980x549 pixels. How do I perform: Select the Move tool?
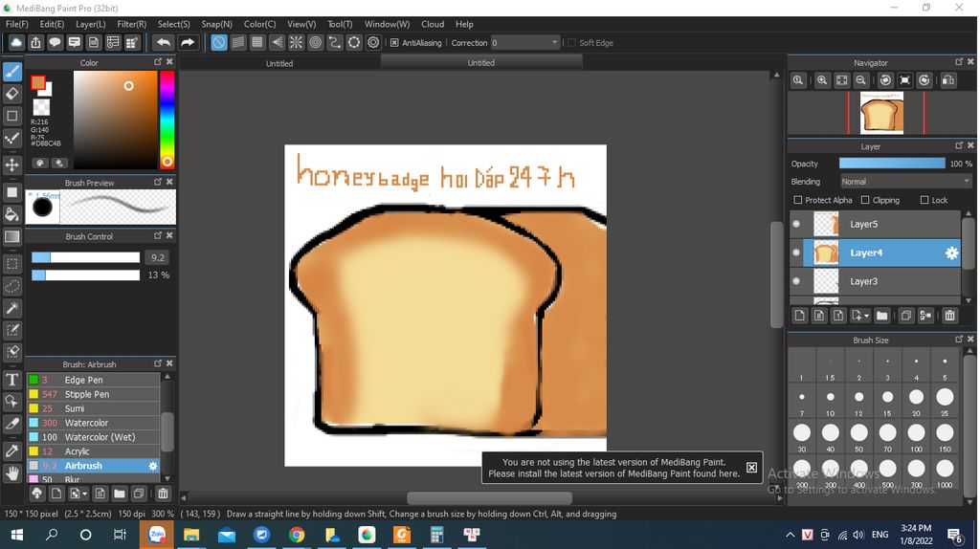click(11, 165)
